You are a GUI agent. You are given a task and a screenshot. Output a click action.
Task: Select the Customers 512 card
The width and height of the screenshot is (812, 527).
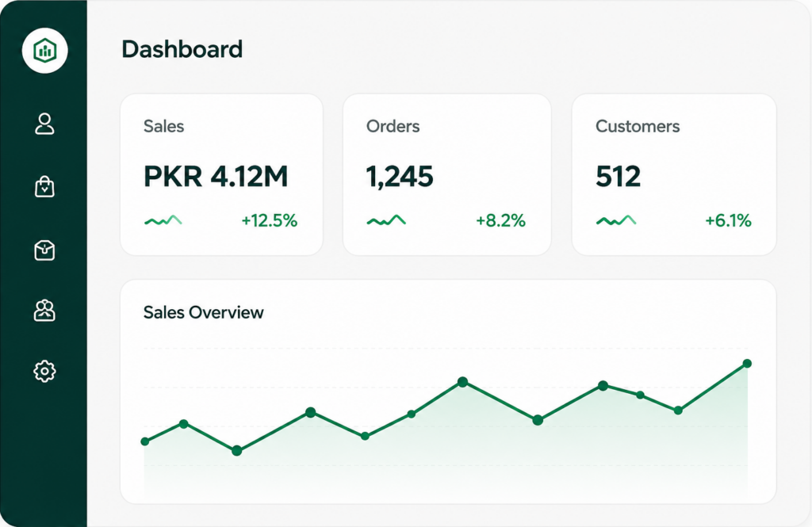pos(674,174)
